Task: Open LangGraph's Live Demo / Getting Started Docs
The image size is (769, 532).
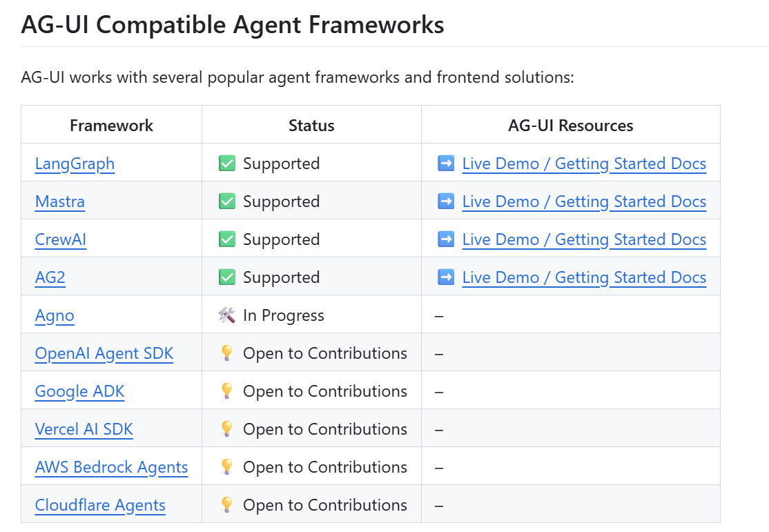Action: [584, 164]
